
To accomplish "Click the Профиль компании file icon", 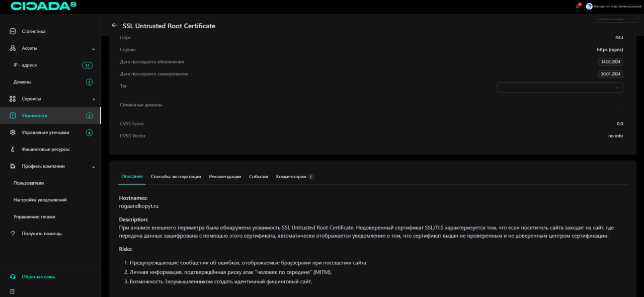I will pos(13,166).
